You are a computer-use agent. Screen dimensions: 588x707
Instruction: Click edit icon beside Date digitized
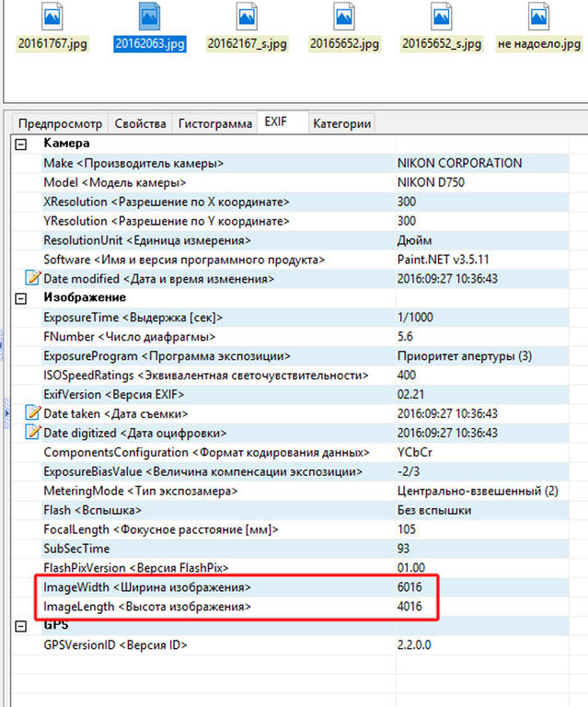click(x=33, y=433)
